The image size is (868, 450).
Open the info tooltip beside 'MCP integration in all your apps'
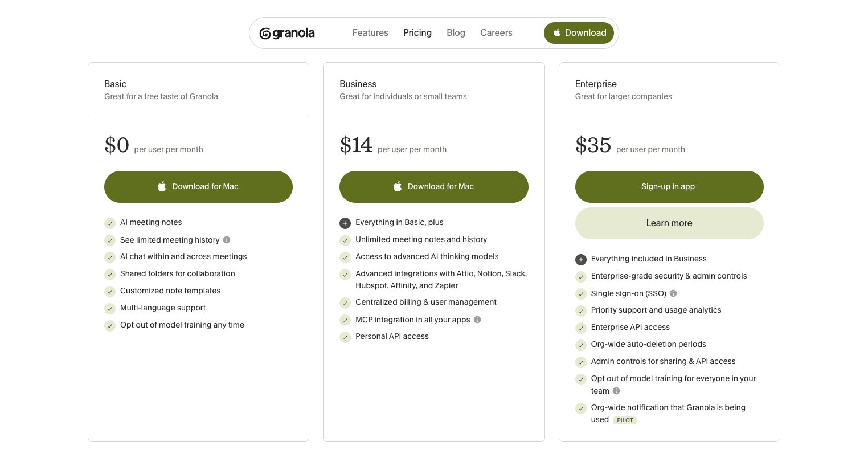click(477, 320)
